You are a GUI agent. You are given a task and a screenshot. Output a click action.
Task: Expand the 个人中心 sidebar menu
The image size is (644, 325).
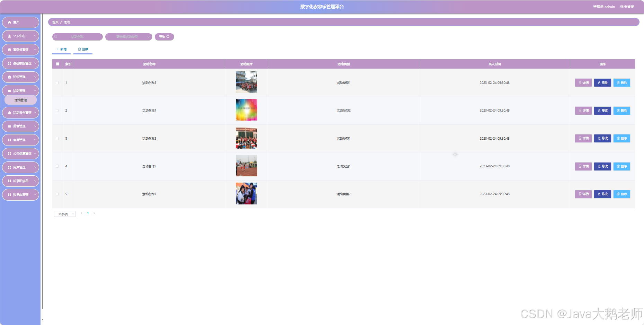click(20, 36)
